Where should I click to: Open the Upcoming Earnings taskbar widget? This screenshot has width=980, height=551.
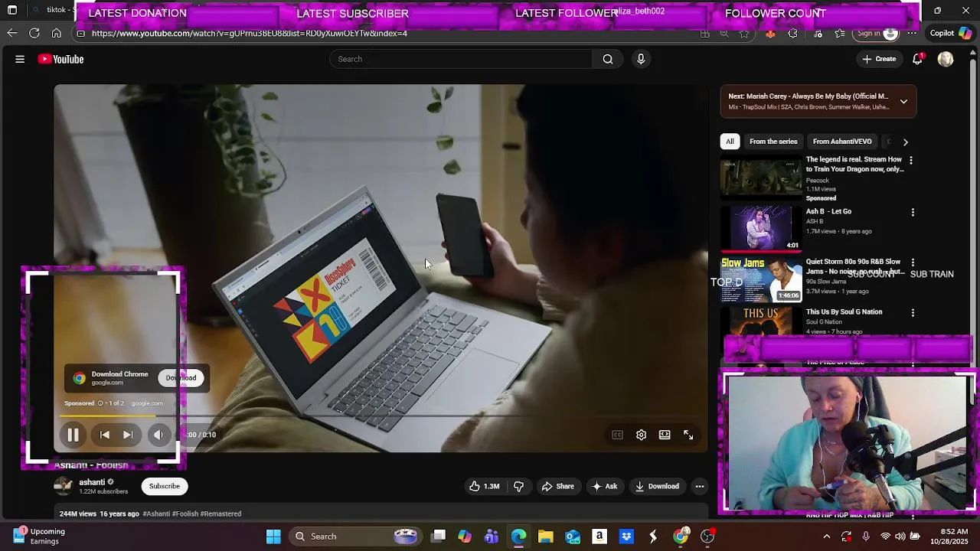[40, 536]
